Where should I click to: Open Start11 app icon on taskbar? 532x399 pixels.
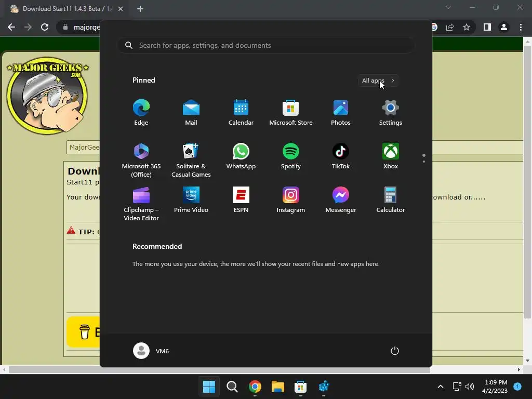click(324, 387)
